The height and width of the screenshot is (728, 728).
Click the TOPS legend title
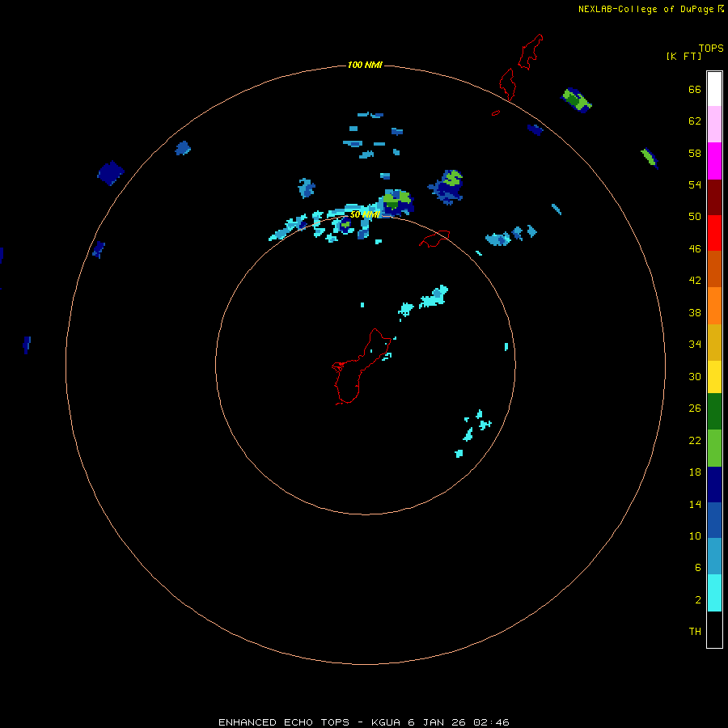click(x=711, y=48)
